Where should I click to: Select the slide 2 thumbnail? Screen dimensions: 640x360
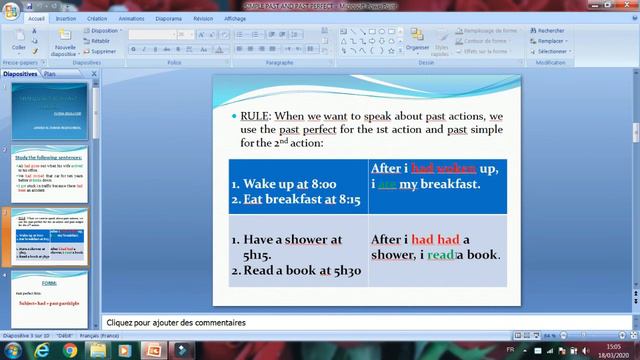point(49,174)
